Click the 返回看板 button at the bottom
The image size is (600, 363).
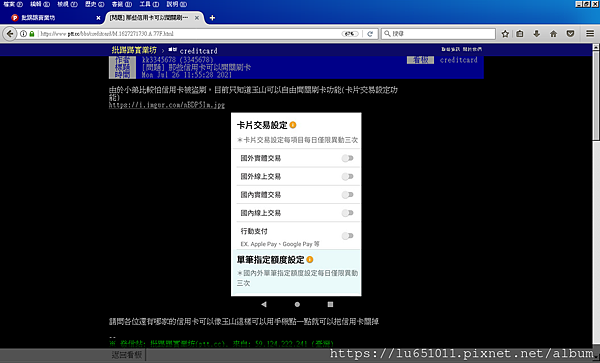click(x=127, y=355)
